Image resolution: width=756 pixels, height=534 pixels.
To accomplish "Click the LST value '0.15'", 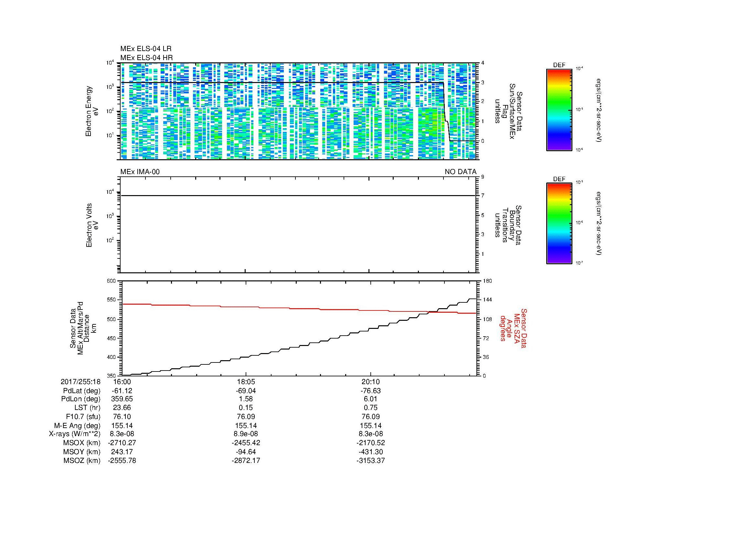I will coord(246,408).
